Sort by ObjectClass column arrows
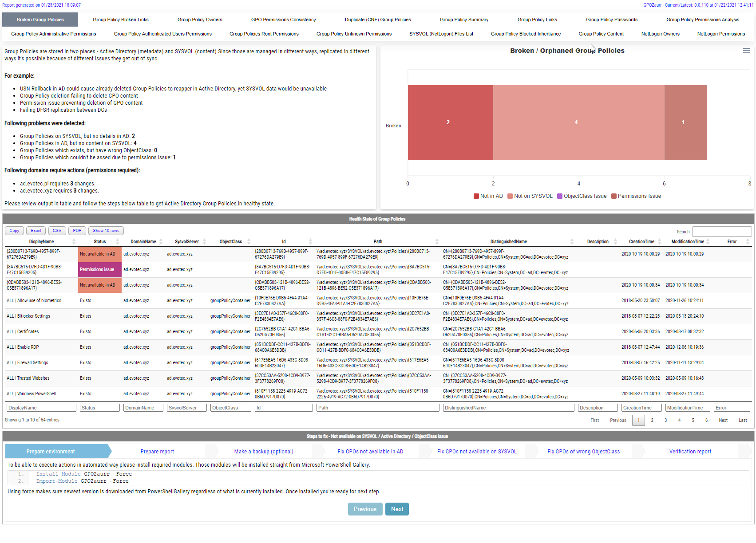 [x=249, y=242]
